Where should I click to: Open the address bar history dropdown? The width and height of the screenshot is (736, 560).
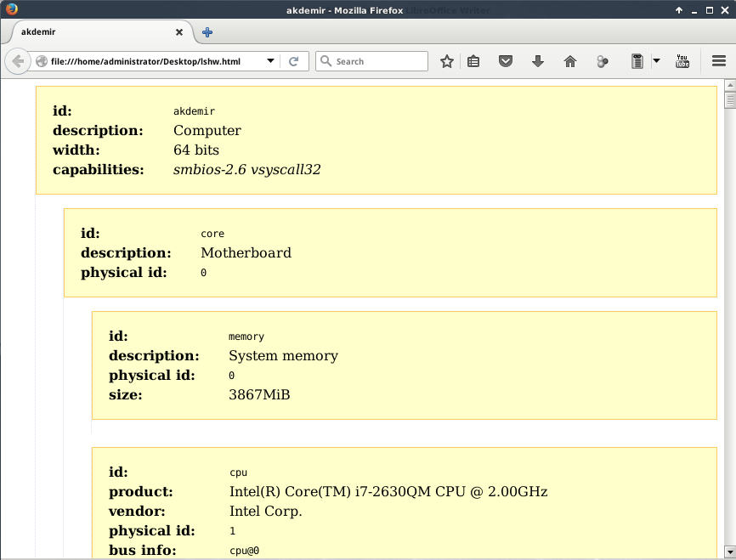pyautogui.click(x=270, y=61)
